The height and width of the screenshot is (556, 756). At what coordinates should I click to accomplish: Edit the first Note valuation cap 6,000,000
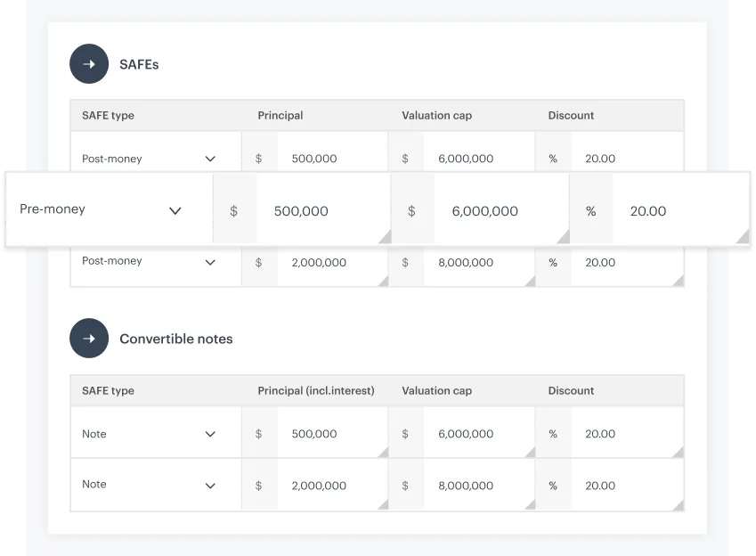[x=479, y=433]
